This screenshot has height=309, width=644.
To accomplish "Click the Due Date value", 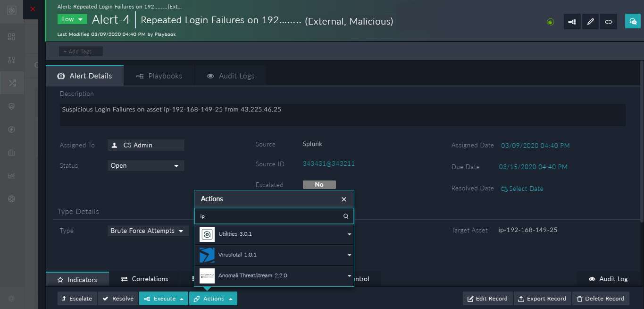I will coord(533,167).
